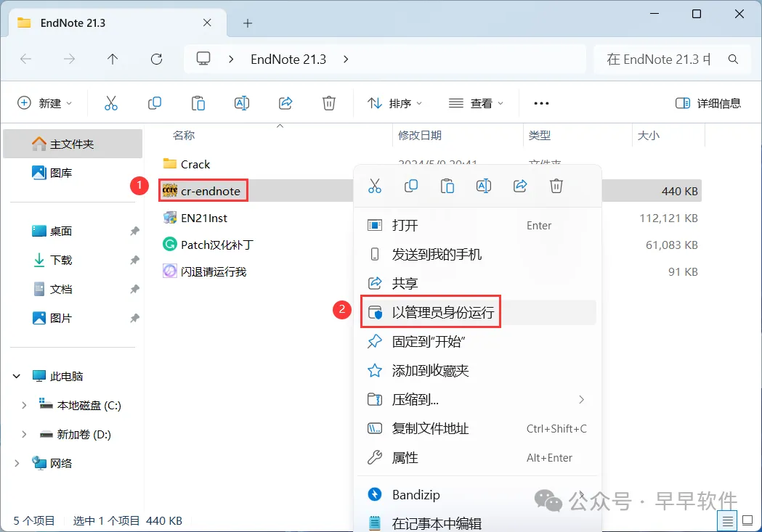
Task: Open the more options ellipsis menu
Action: (x=541, y=103)
